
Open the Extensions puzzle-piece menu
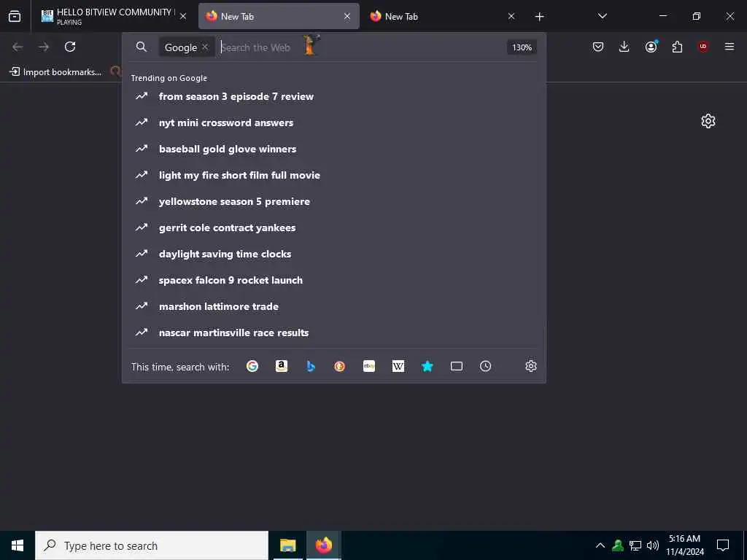(x=677, y=47)
